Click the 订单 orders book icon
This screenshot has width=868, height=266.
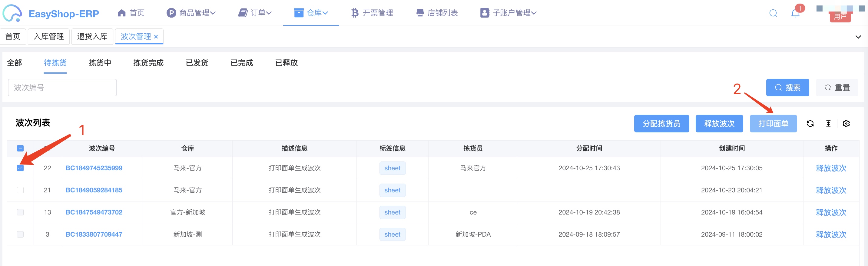(x=243, y=13)
